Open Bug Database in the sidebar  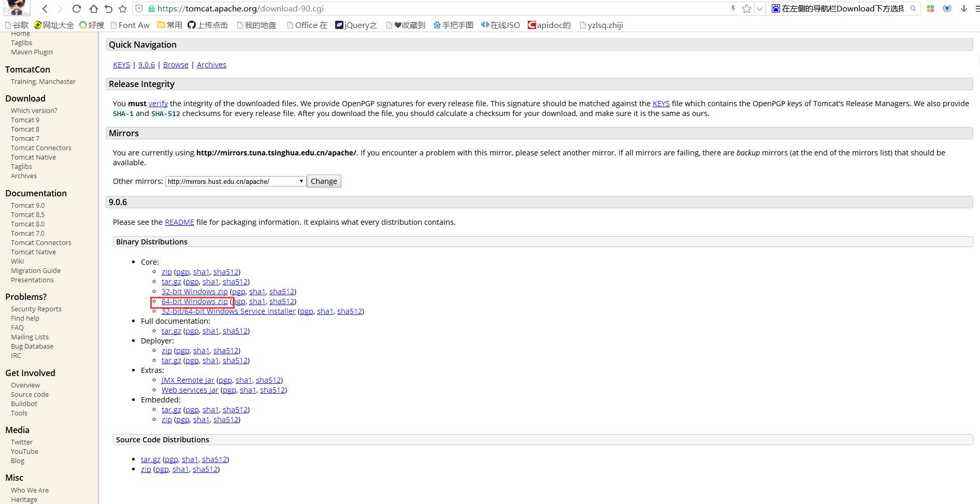point(32,346)
